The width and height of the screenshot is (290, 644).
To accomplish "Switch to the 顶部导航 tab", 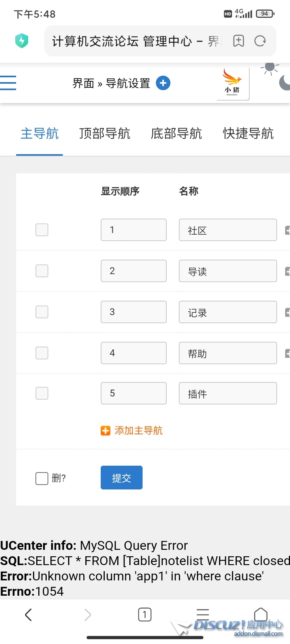I will [x=105, y=133].
